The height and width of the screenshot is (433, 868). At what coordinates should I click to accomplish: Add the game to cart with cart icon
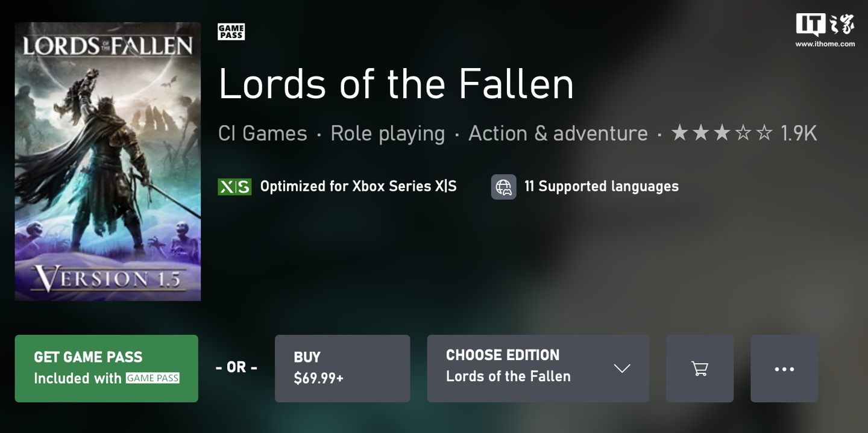pos(699,369)
